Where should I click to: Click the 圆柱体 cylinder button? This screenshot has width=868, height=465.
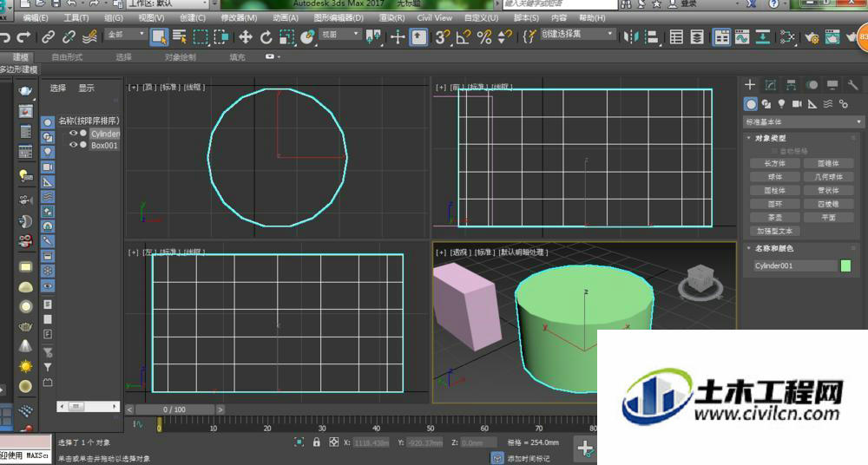coord(774,191)
